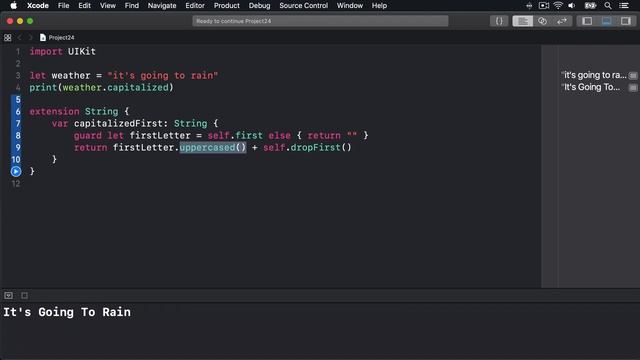
Task: Click line number 6 in the gutter
Action: click(18, 111)
